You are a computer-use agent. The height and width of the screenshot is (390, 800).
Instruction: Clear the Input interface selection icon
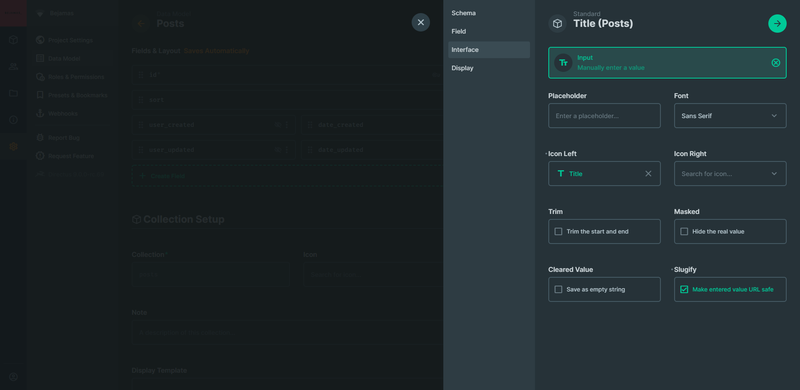click(x=776, y=63)
